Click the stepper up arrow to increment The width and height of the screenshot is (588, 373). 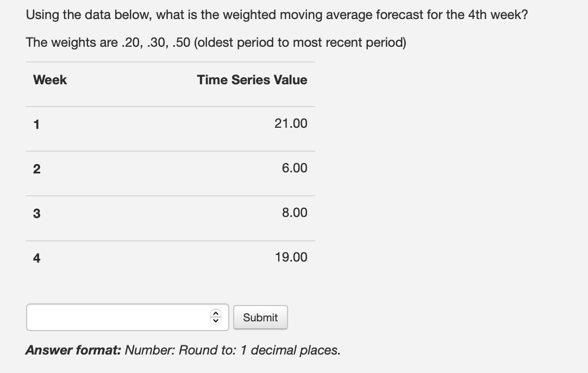[x=215, y=314]
